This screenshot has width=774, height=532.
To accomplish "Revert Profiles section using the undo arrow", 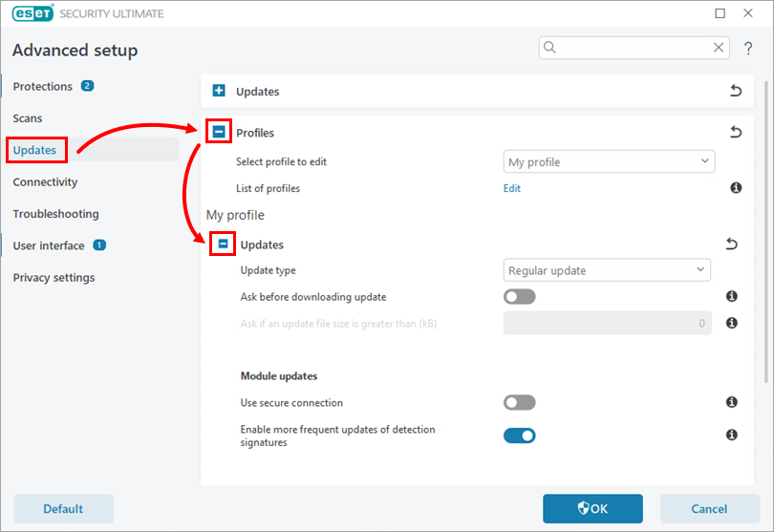I will click(x=735, y=133).
